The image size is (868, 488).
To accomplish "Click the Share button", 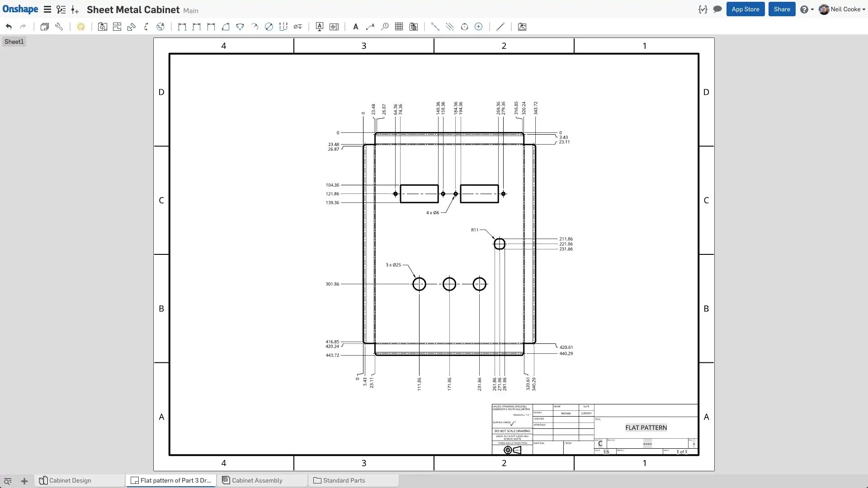I will click(782, 9).
